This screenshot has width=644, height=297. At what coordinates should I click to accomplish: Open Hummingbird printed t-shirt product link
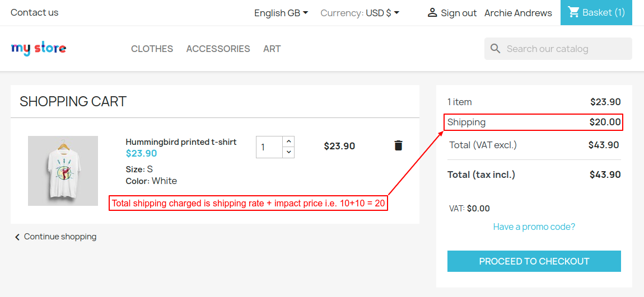(x=181, y=142)
